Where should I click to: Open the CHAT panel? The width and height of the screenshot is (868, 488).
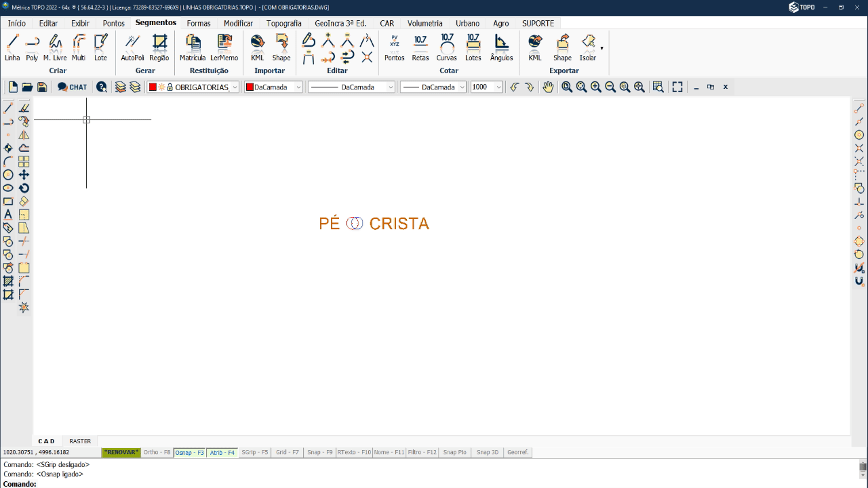72,87
